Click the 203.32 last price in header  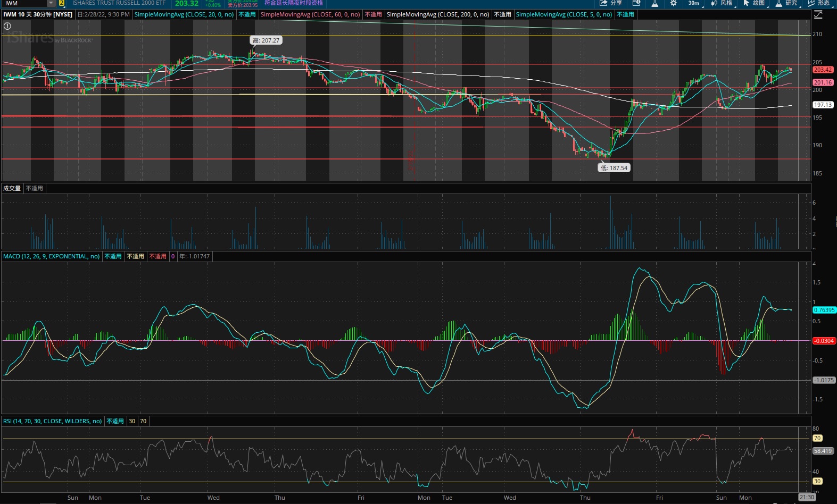pyautogui.click(x=187, y=3)
